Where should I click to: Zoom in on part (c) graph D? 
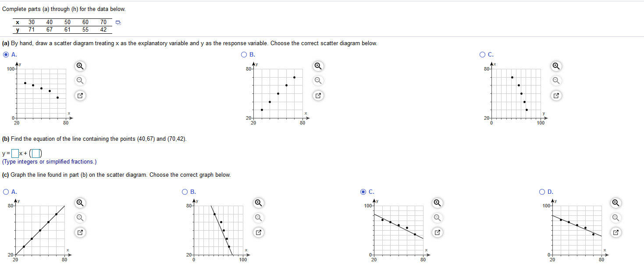(x=616, y=203)
